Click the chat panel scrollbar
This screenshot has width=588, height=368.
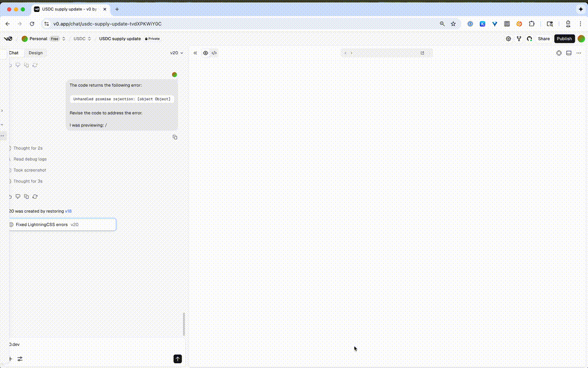[x=184, y=324]
